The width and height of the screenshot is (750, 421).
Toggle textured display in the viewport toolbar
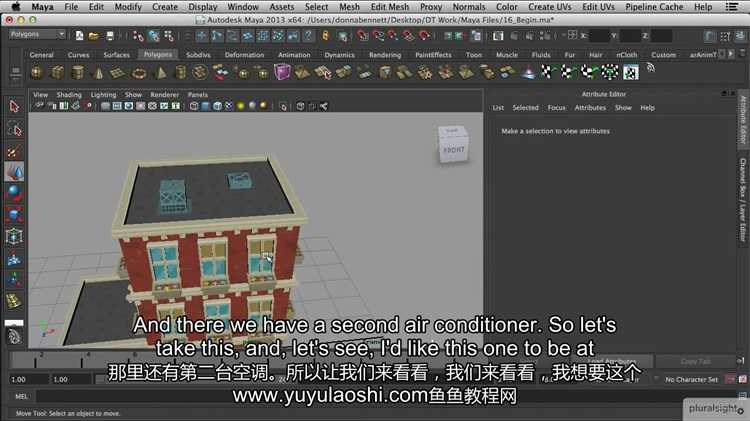[x=229, y=106]
